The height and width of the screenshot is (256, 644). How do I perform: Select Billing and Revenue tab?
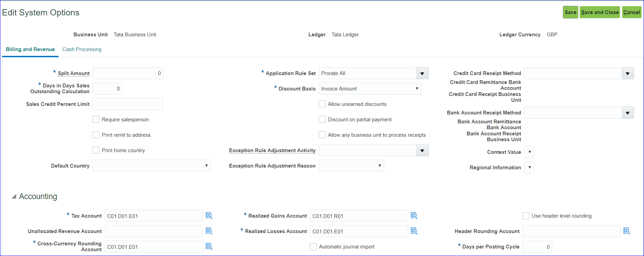pos(30,49)
